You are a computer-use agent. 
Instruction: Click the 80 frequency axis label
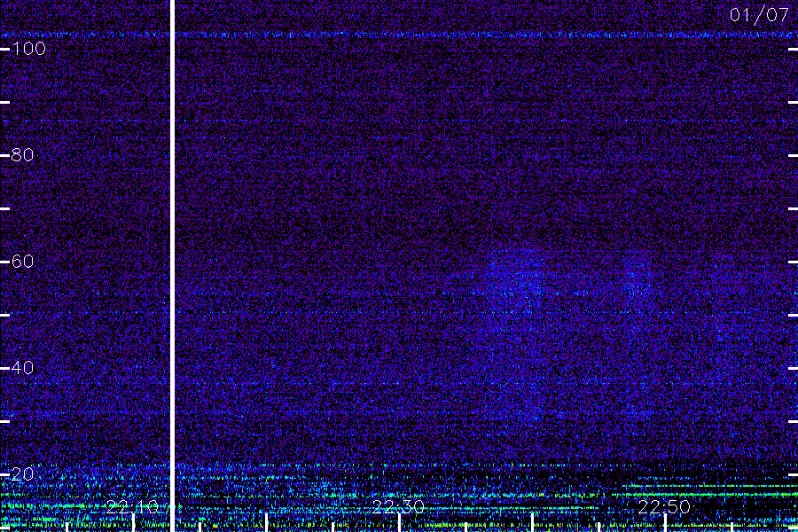[22, 155]
